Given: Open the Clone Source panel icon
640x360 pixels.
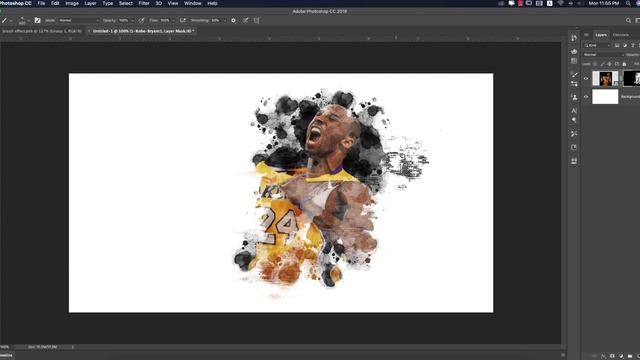Looking at the screenshot, I should (x=574, y=98).
